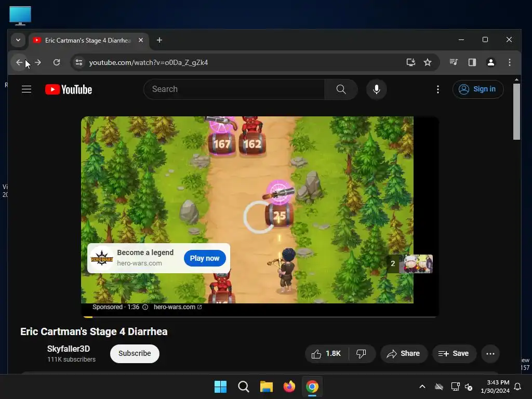Click the Sign in button
This screenshot has height=399, width=532.
point(478,89)
